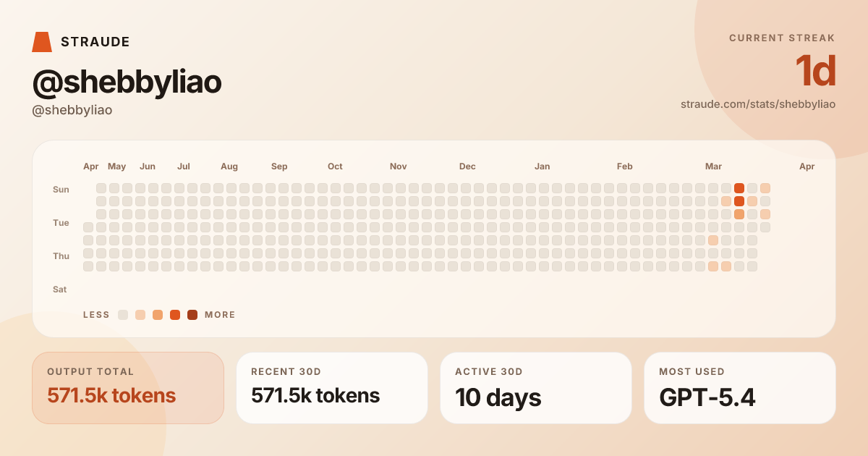Click the Sat weekday row label

pyautogui.click(x=60, y=290)
